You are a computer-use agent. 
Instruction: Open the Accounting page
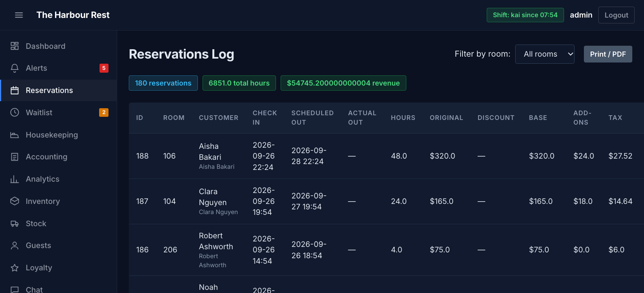coord(59,157)
